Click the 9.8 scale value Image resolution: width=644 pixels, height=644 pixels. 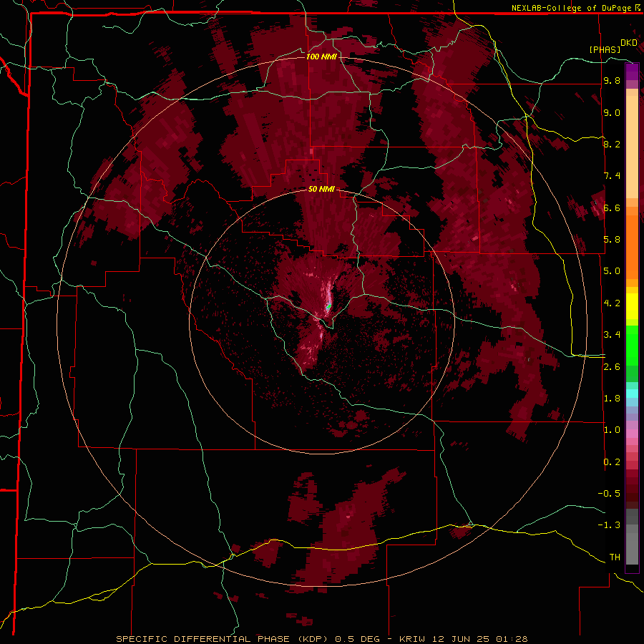point(612,81)
